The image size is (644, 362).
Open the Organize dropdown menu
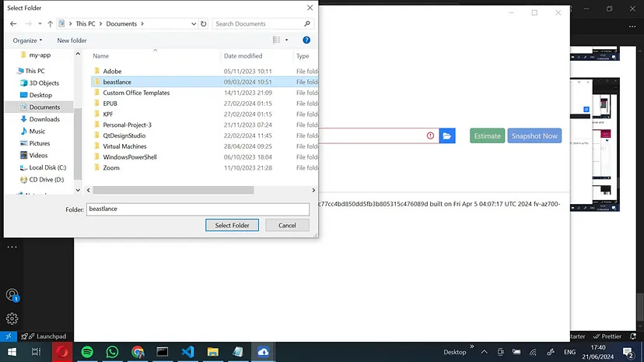(28, 40)
